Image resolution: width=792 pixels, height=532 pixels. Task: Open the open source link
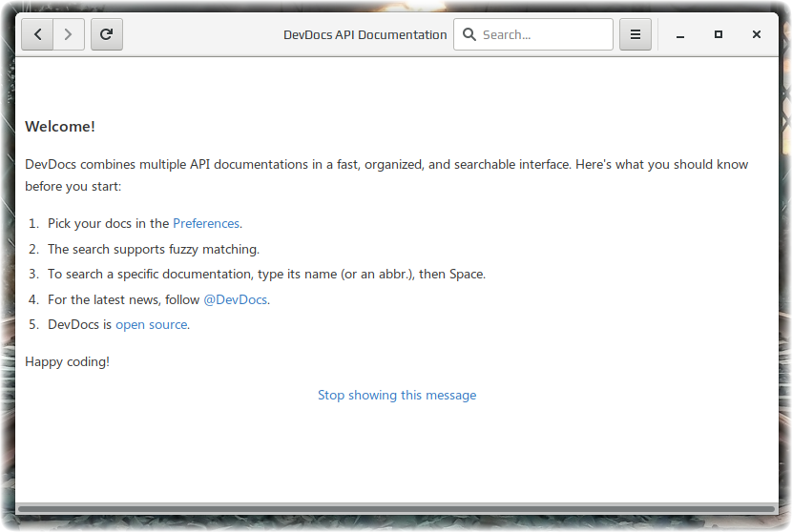pyautogui.click(x=152, y=324)
